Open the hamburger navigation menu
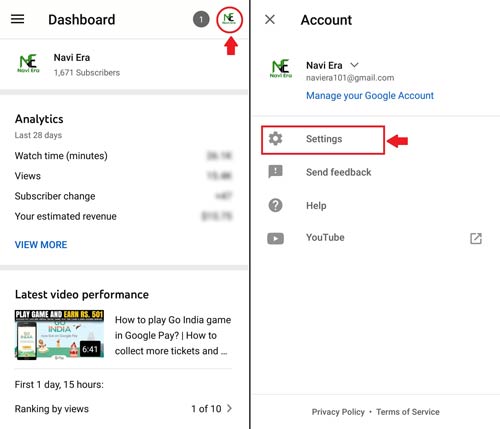The height and width of the screenshot is (429, 500). click(x=17, y=19)
